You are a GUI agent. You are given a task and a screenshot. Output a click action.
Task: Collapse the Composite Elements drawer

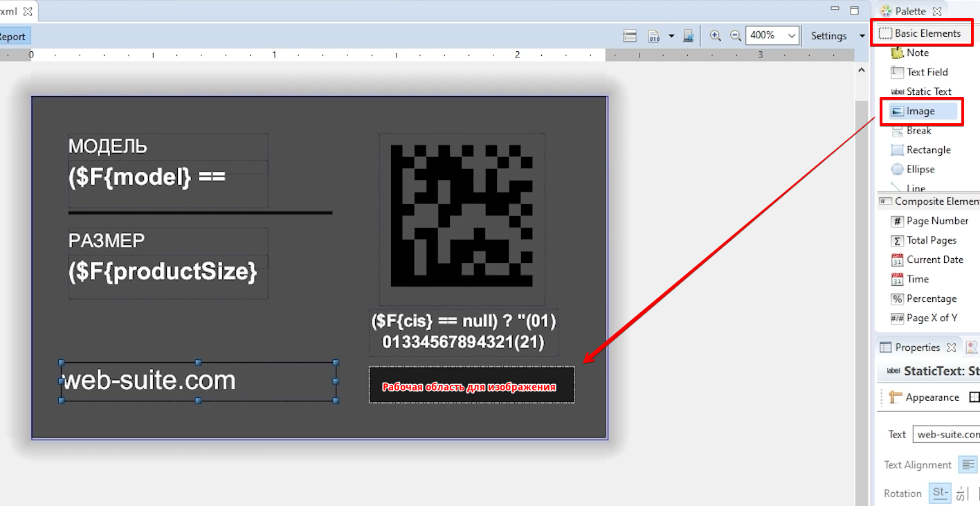929,201
